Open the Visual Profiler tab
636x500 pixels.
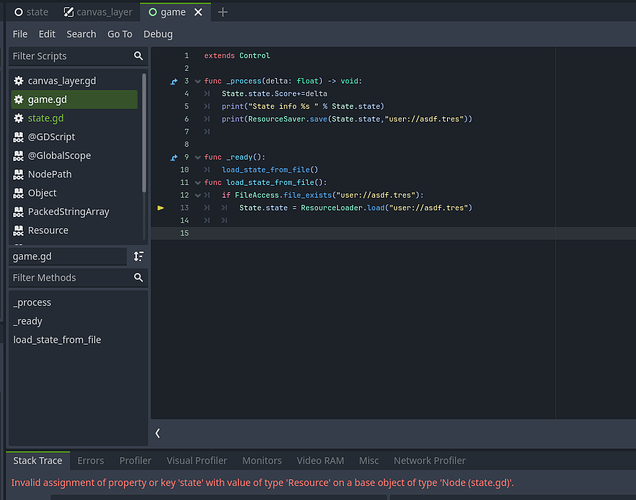[197, 461]
